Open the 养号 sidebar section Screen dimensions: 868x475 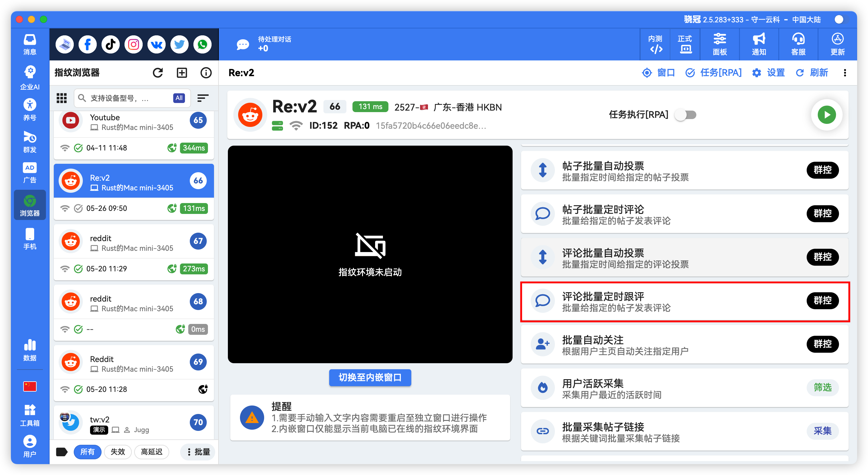click(30, 109)
